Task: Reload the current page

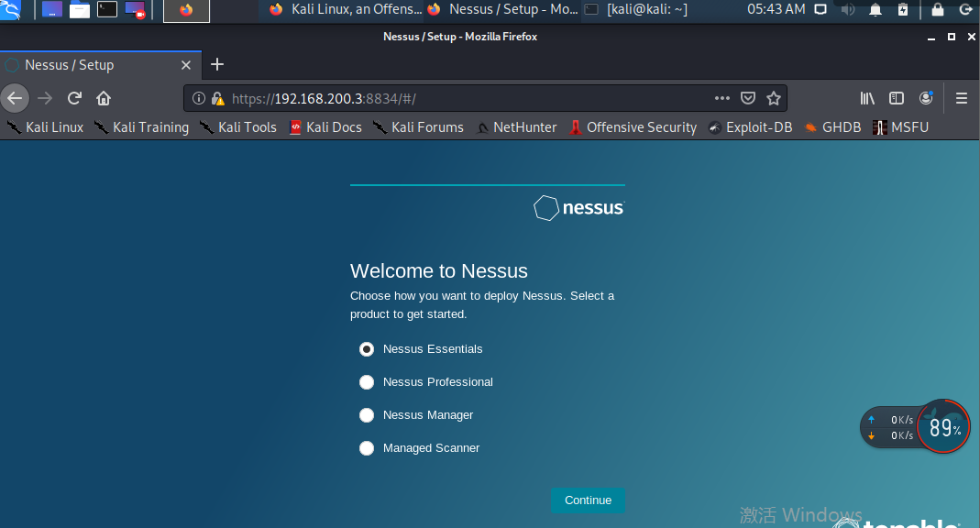Action: [74, 98]
